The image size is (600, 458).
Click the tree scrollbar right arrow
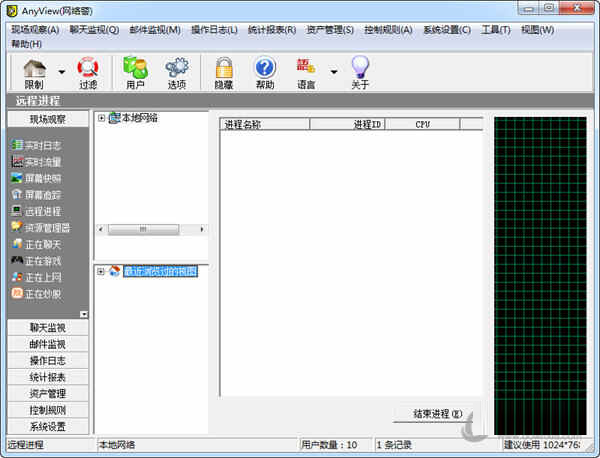click(202, 229)
